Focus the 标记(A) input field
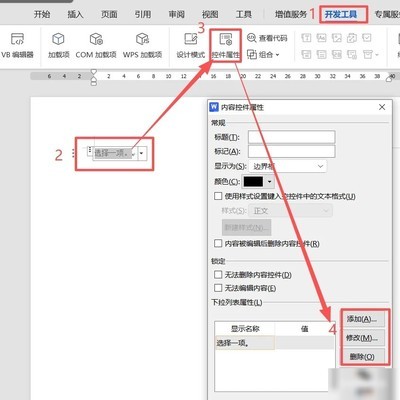 (292, 151)
